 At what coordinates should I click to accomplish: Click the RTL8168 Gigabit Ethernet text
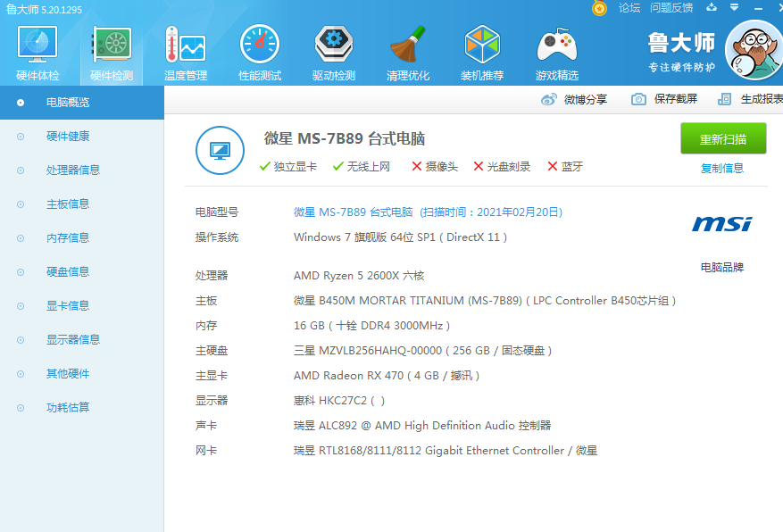click(446, 450)
